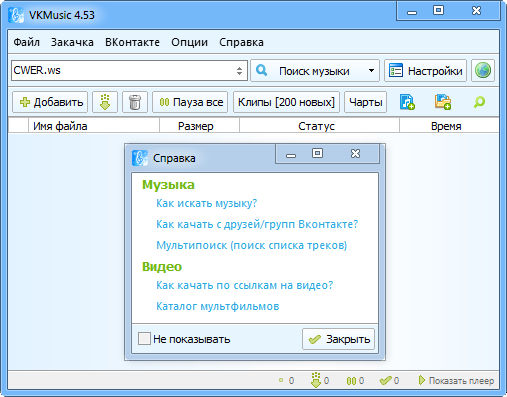Click the VKMusic app icon in title bar

[x=16, y=15]
